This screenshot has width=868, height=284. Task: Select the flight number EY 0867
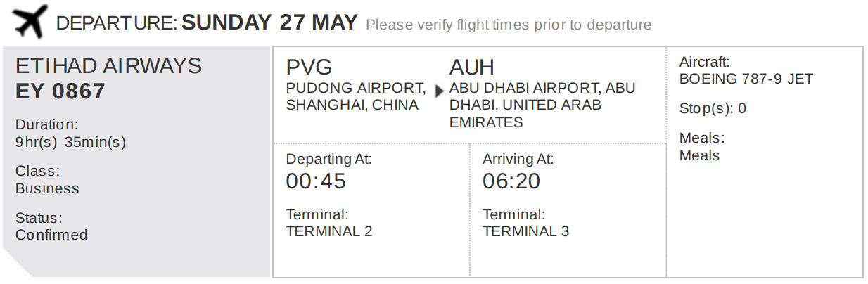pos(60,91)
